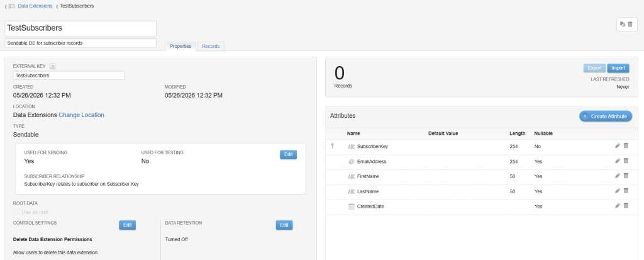Switch to the Properties tab
Viewport: 644px width, 260px height.
[180, 46]
